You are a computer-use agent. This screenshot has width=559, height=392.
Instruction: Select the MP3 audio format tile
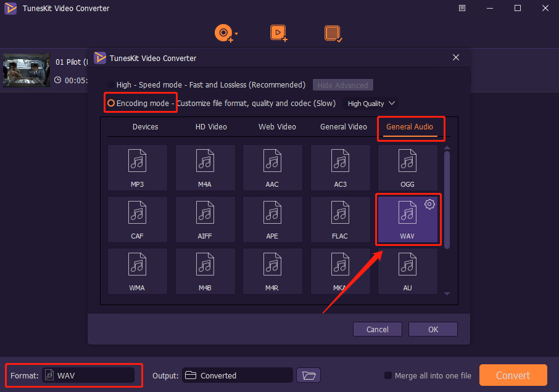[x=137, y=167]
